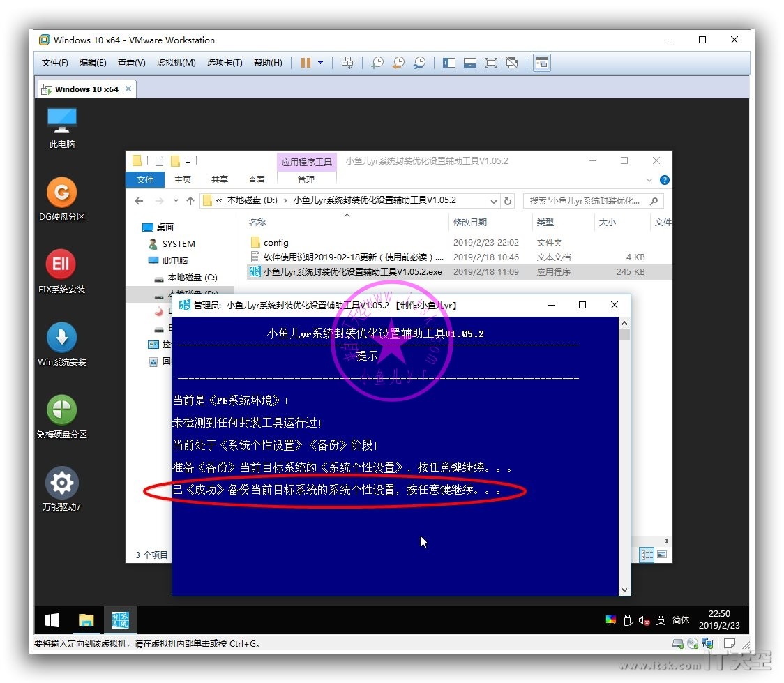Viewport: 784px width, 683px height.
Task: Select the 软件使用说明 text document
Action: (459, 257)
